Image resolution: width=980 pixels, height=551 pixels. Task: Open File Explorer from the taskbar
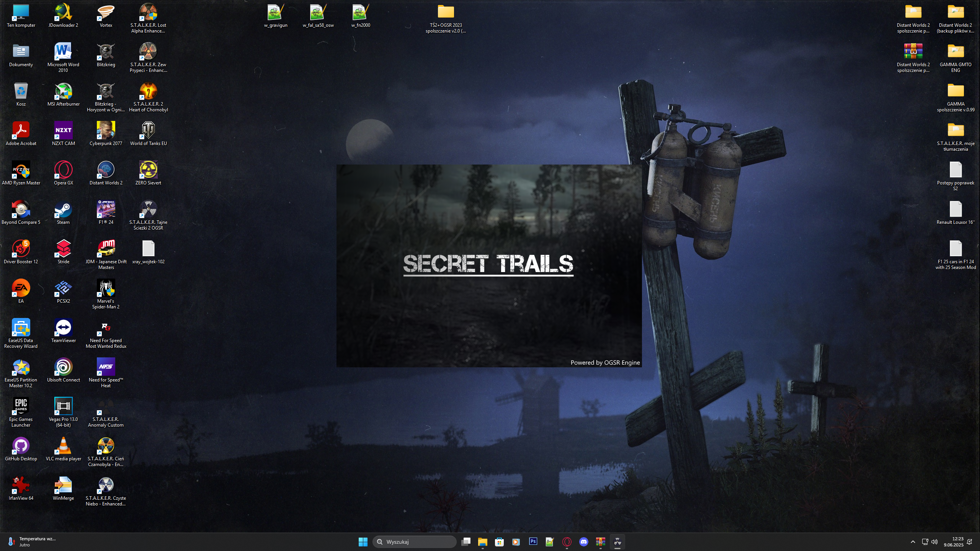point(482,542)
